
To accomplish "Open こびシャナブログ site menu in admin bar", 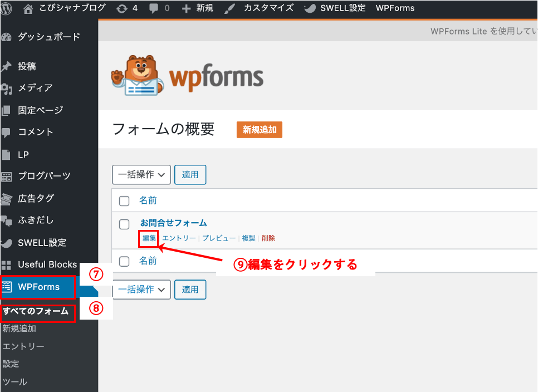I will pos(72,8).
